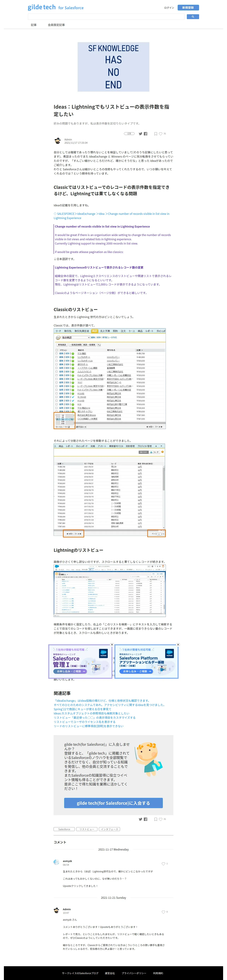Open プライバシーポリシー footer link
227x980 pixels.
click(134, 973)
